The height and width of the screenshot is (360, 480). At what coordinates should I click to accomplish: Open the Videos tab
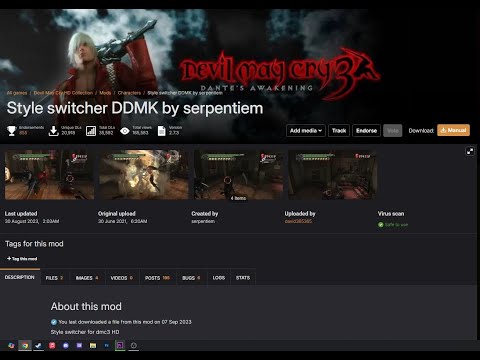coord(122,278)
